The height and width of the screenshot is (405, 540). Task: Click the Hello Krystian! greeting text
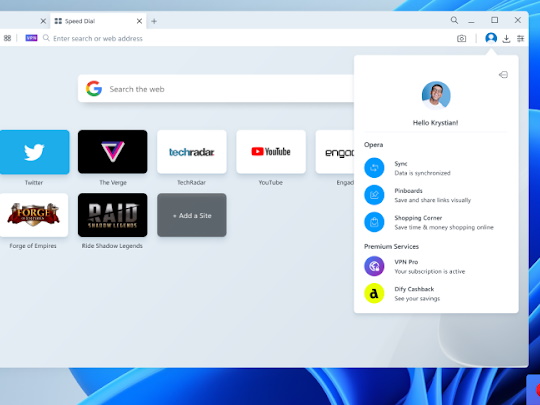(x=435, y=123)
